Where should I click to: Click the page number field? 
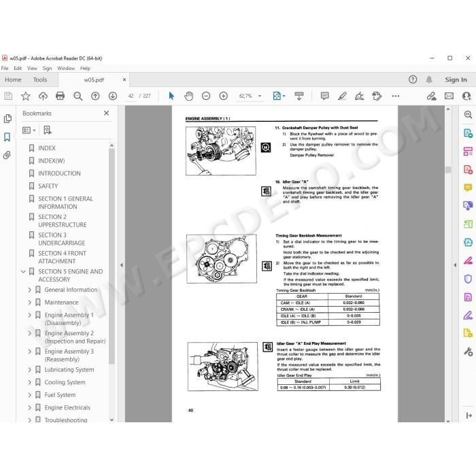coord(131,97)
